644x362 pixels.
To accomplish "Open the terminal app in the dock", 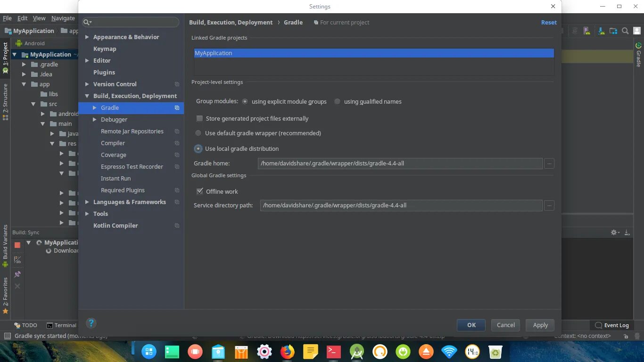I will (334, 352).
